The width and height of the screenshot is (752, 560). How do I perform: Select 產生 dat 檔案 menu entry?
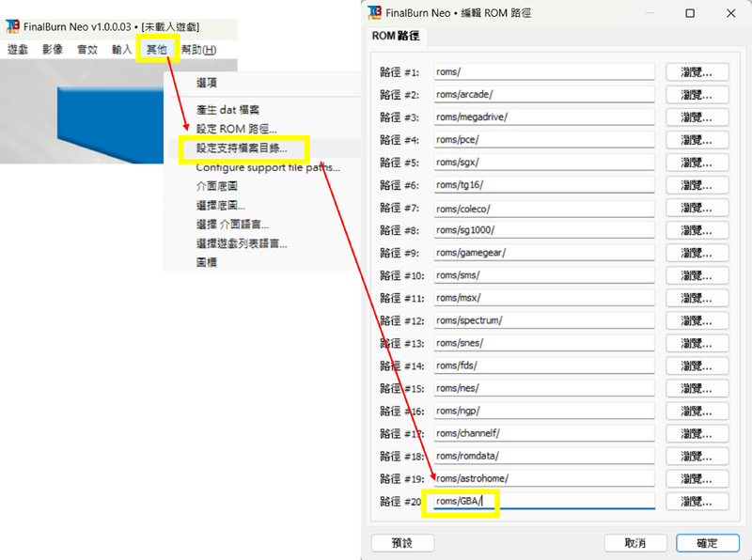pos(227,110)
